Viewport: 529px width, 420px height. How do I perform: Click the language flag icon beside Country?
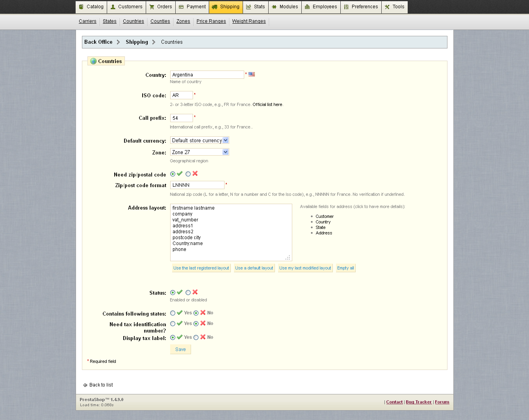[x=252, y=74]
